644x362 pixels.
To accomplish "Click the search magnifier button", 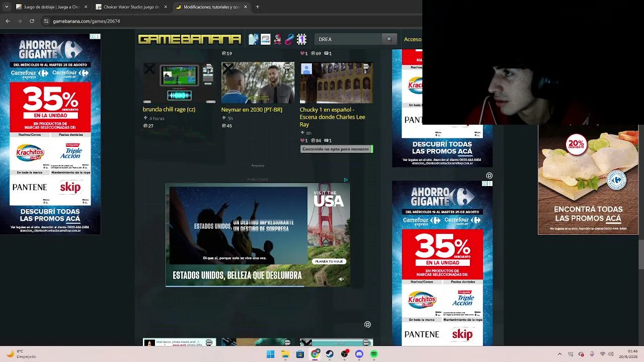I will (x=388, y=39).
